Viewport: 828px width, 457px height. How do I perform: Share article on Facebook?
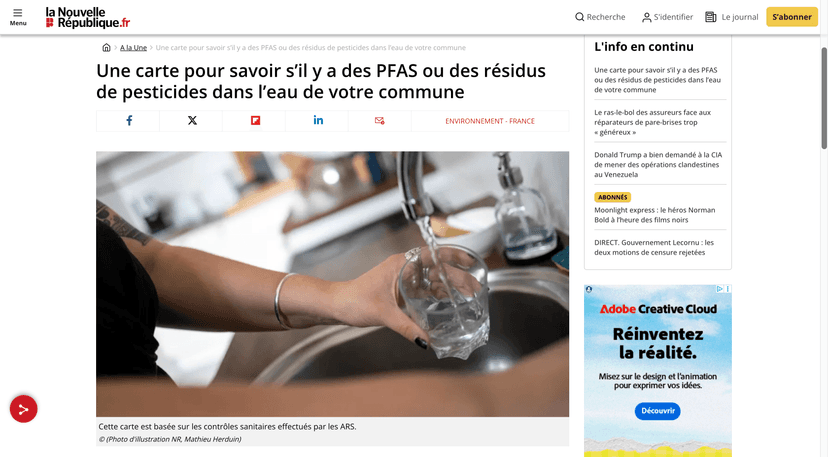point(128,120)
